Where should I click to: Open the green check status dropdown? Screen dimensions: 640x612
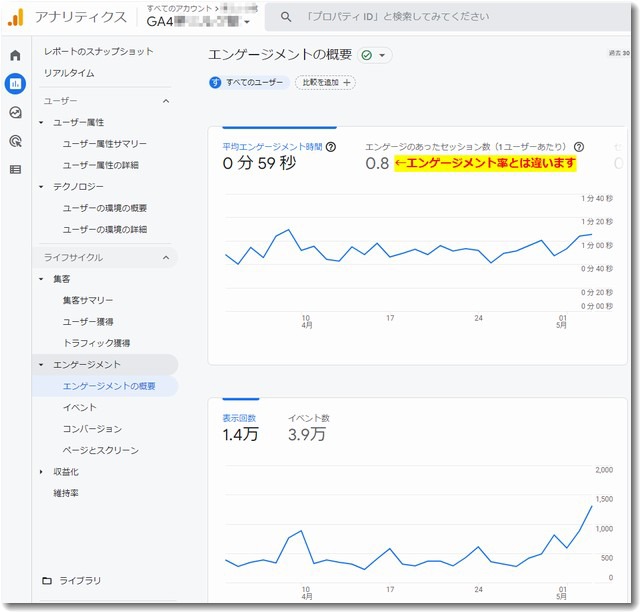click(375, 55)
